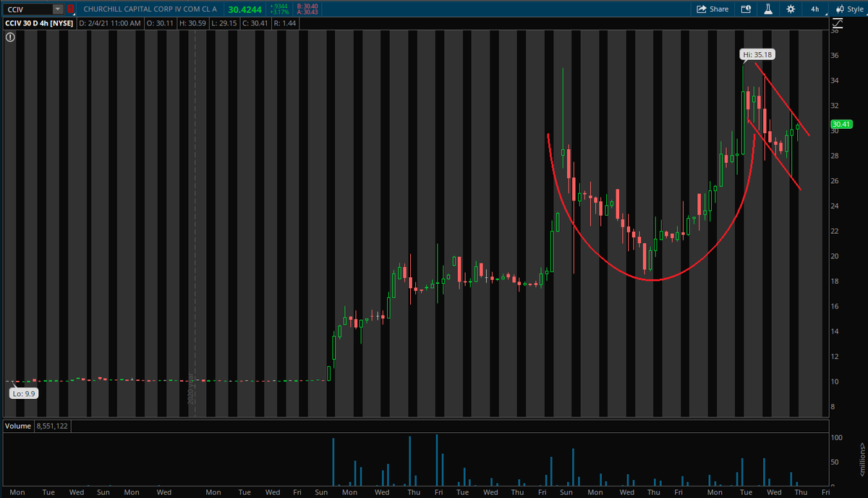
Task: Open the Quick Chart Details info icon
Action: coord(746,9)
